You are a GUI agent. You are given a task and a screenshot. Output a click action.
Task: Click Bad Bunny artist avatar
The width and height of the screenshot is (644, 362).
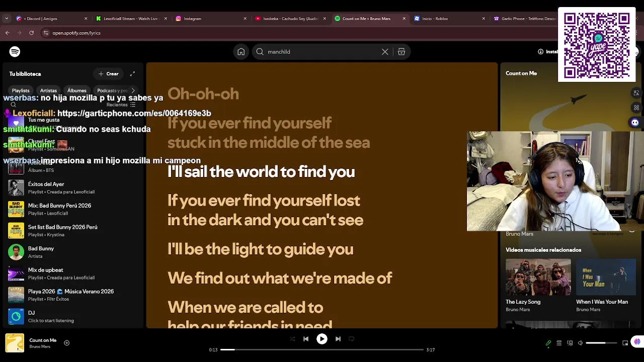pyautogui.click(x=16, y=252)
